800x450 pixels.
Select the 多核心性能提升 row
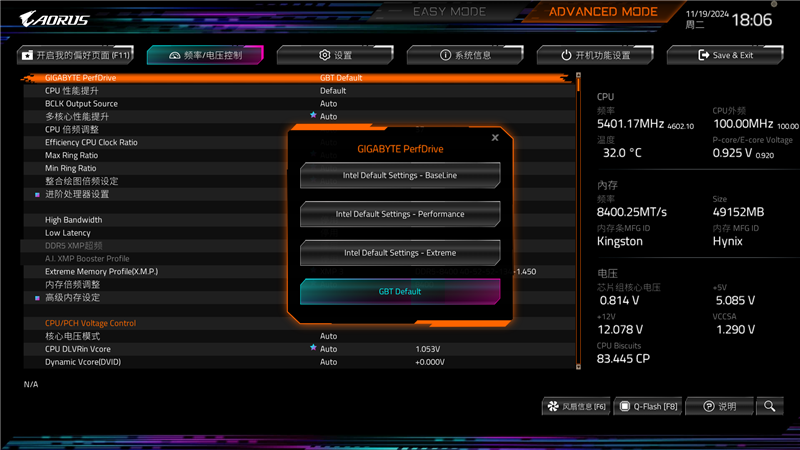(299, 116)
